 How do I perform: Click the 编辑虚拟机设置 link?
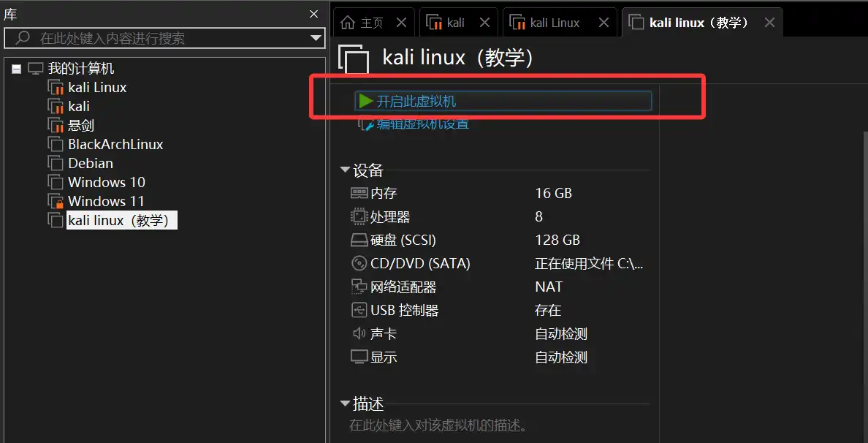[x=423, y=124]
